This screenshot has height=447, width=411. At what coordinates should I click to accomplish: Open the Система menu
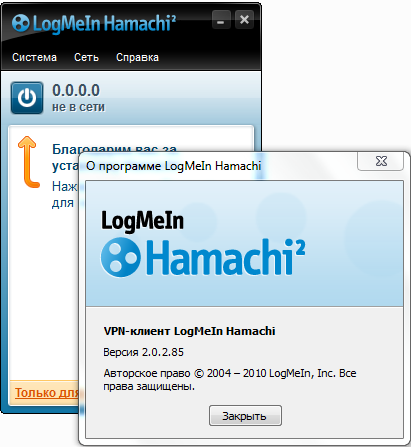(x=34, y=57)
